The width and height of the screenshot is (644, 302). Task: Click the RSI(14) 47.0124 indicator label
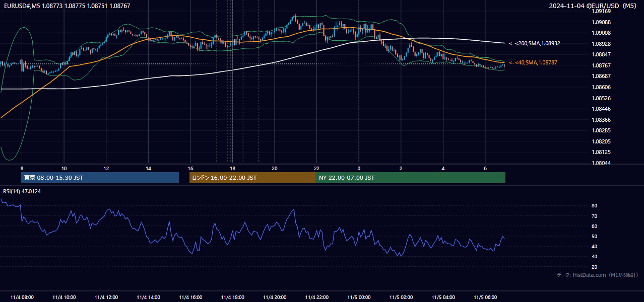tap(22, 191)
